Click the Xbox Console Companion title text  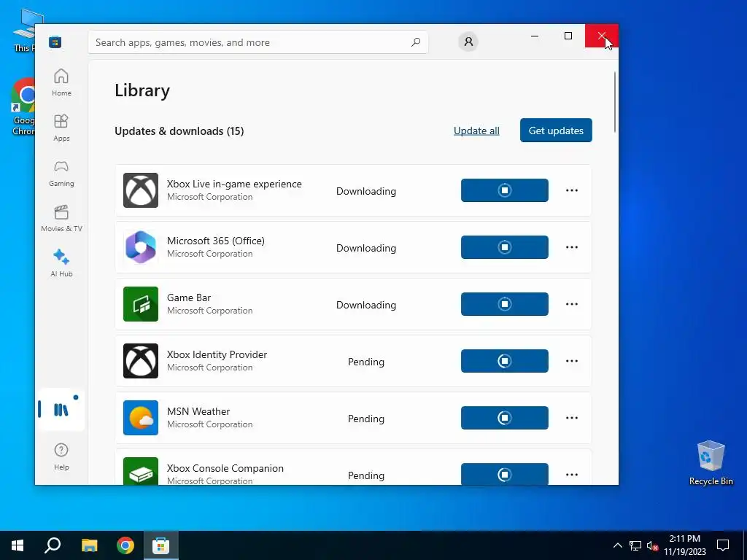tap(225, 469)
